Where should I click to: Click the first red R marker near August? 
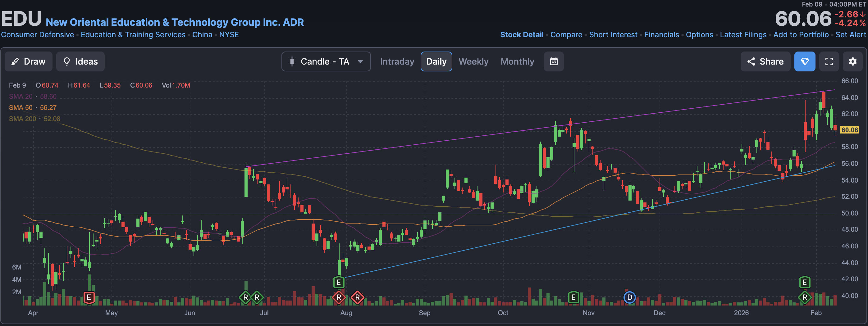click(339, 297)
